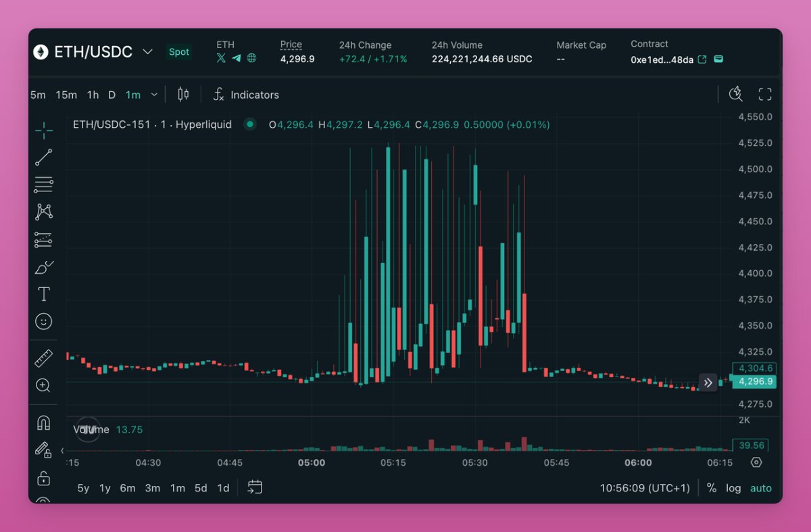Set the bottom date range to 1m

coord(178,488)
